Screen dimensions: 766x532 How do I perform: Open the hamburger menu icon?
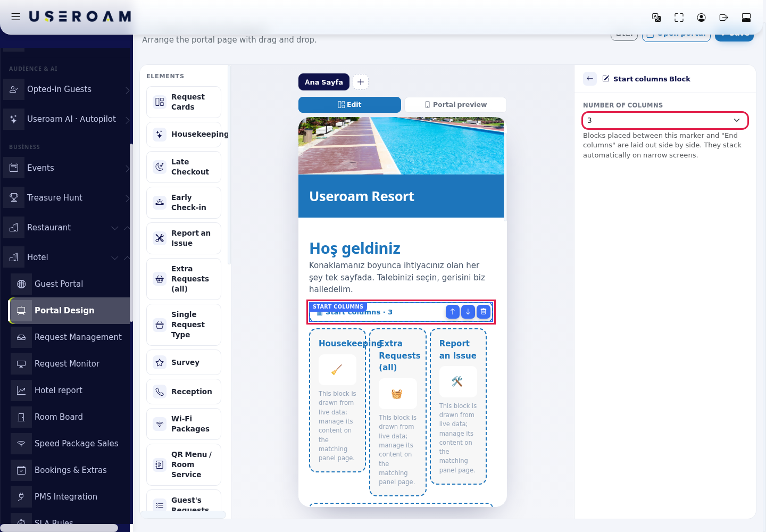[16, 17]
